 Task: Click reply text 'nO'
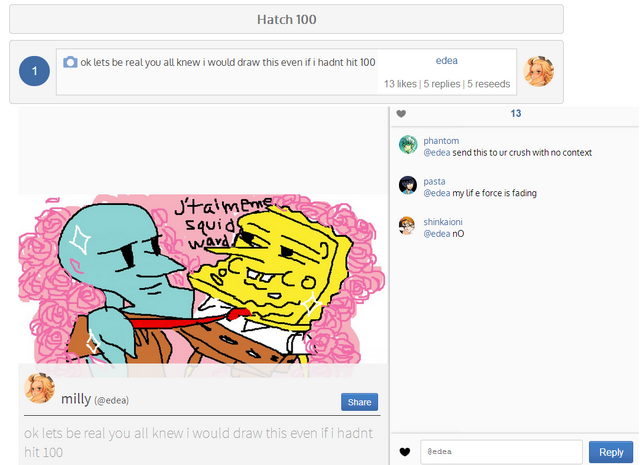pyautogui.click(x=458, y=234)
